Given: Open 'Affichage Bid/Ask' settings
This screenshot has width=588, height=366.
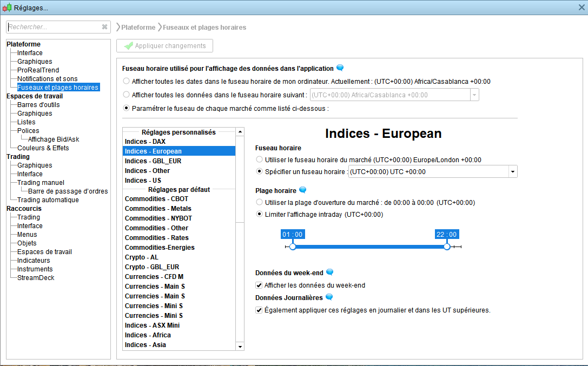Looking at the screenshot, I should click(x=54, y=139).
